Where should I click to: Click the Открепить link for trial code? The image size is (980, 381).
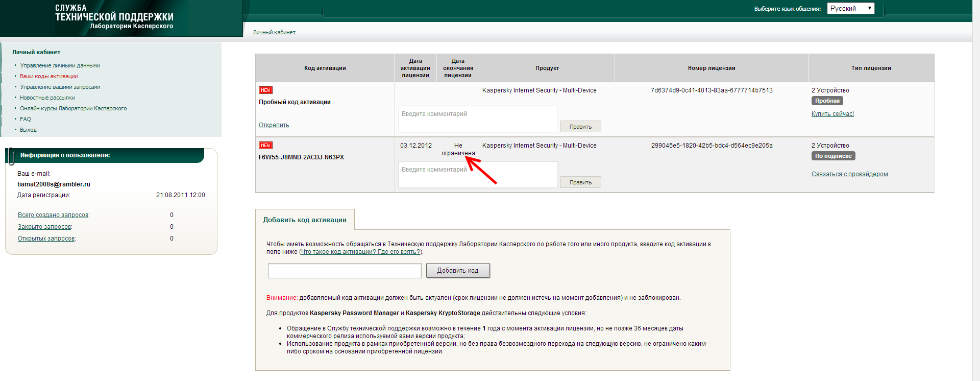(274, 125)
